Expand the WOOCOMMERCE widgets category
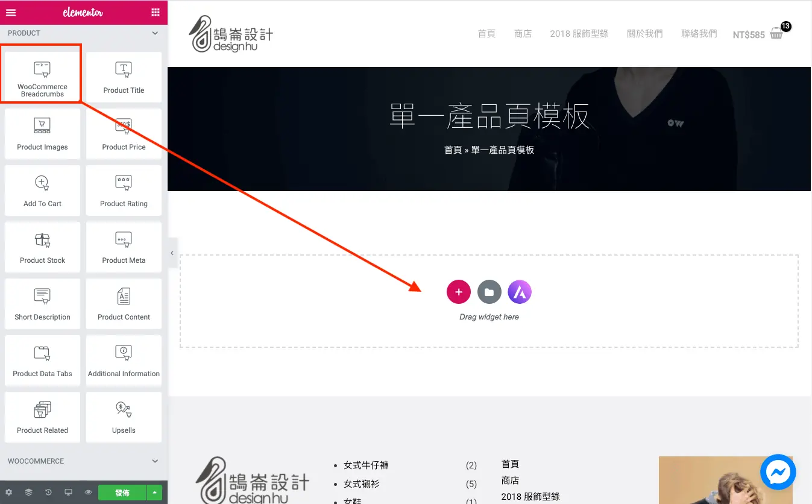The width and height of the screenshot is (812, 504). click(83, 461)
